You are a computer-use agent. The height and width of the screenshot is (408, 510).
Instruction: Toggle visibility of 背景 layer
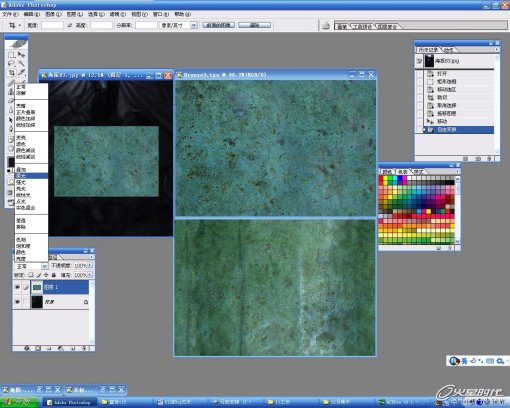(x=17, y=302)
